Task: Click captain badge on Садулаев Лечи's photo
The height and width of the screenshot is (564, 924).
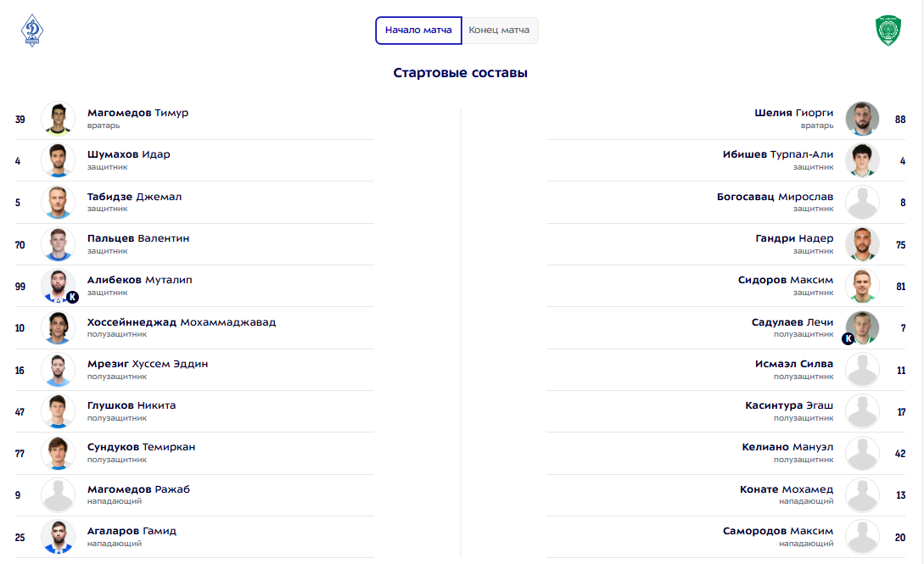Action: 848,339
